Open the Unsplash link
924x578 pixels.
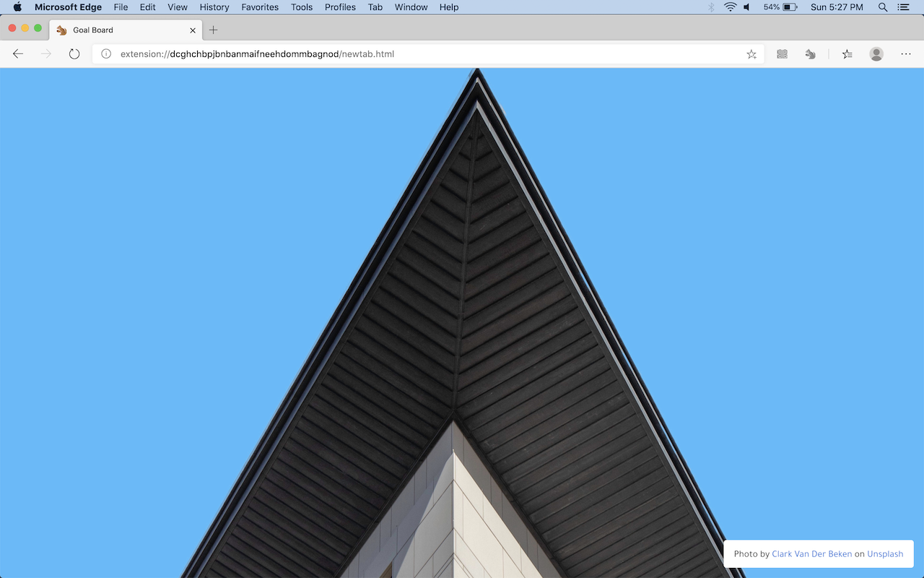885,554
